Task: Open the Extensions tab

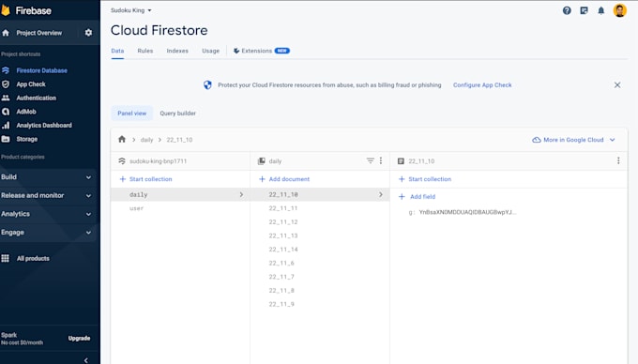Action: pyautogui.click(x=261, y=51)
